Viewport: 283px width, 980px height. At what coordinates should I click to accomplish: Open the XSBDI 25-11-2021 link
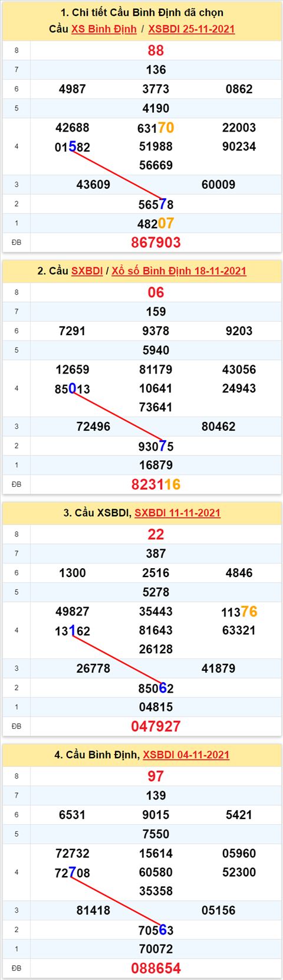[x=192, y=29]
